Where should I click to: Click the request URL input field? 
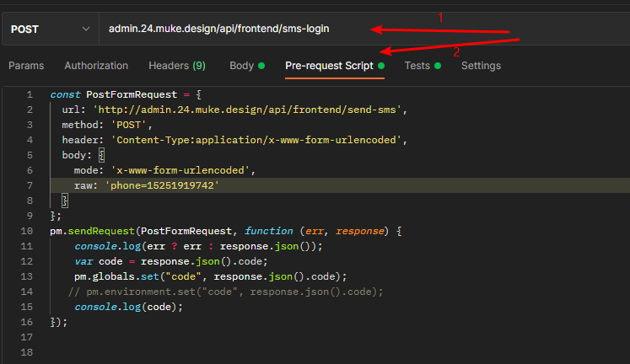pyautogui.click(x=364, y=29)
